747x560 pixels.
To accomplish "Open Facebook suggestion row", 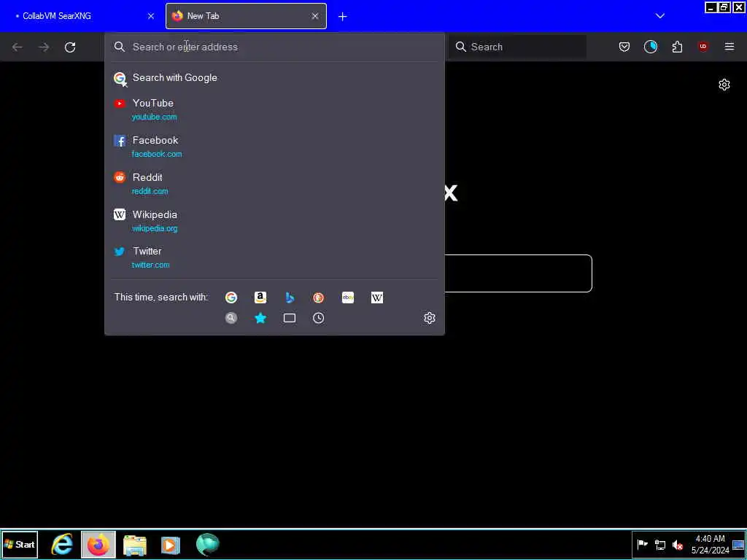I will (274, 147).
